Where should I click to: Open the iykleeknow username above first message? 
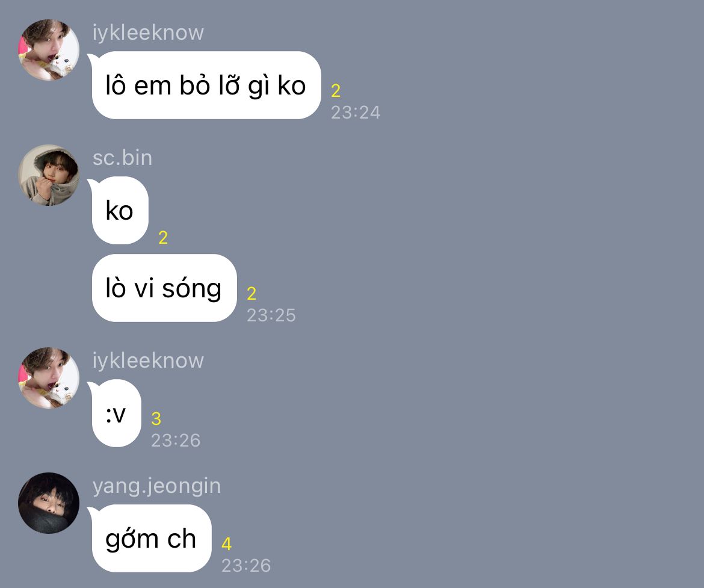148,32
